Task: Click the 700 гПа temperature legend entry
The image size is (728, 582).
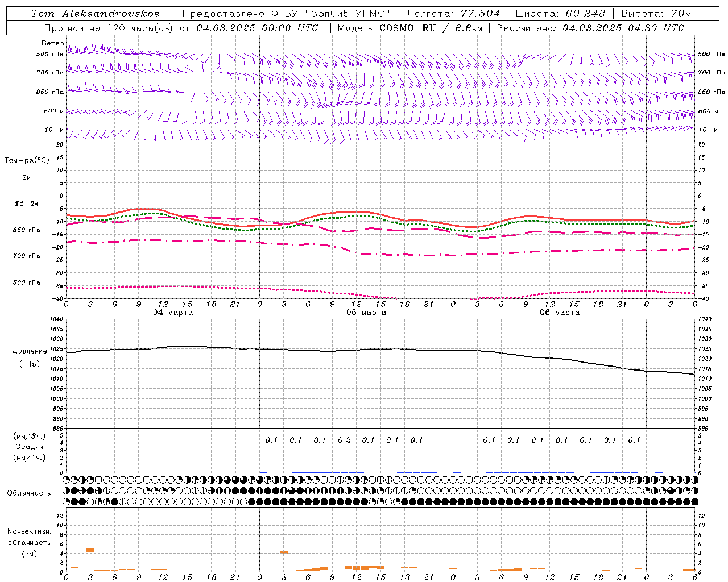Action: [x=26, y=256]
